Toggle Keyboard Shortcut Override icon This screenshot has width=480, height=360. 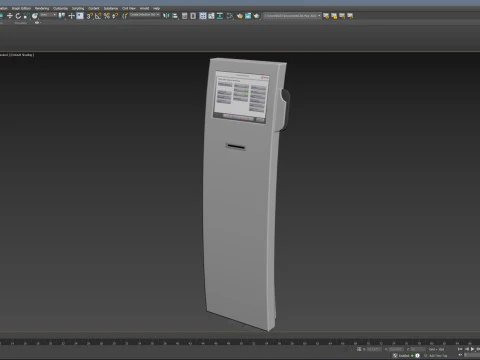pyautogui.click(x=80, y=16)
